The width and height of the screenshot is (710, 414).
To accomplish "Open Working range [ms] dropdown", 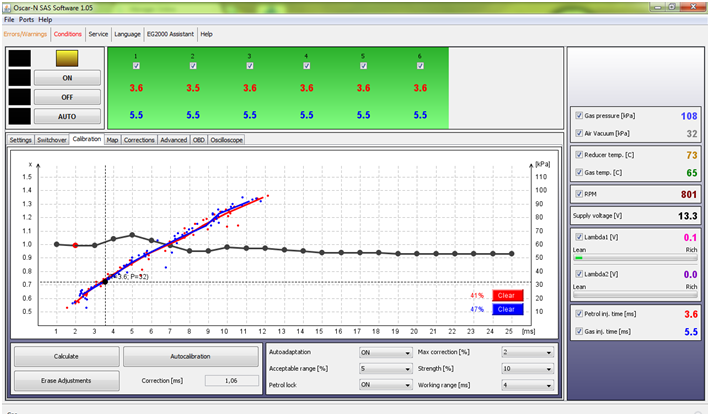I will (528, 385).
